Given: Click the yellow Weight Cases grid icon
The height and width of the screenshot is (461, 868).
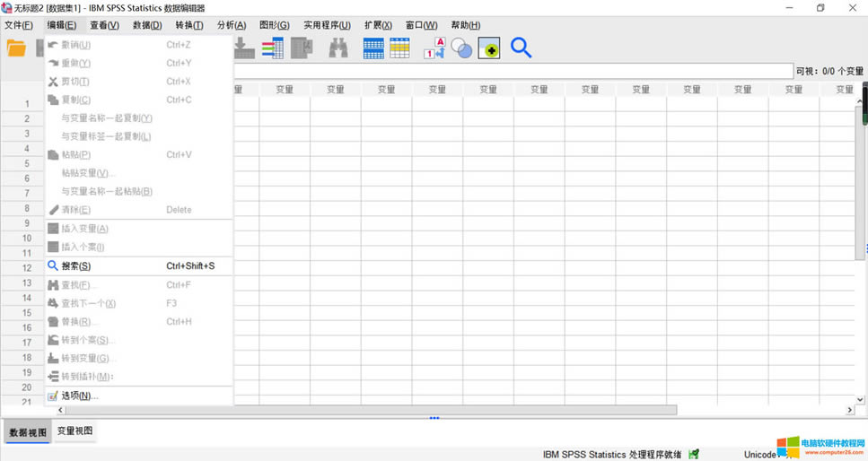Looking at the screenshot, I should (x=400, y=48).
